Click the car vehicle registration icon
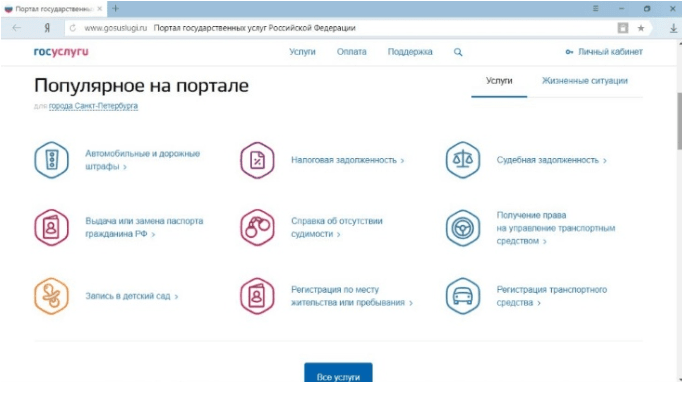Image resolution: width=687 pixels, height=393 pixels. tap(463, 296)
